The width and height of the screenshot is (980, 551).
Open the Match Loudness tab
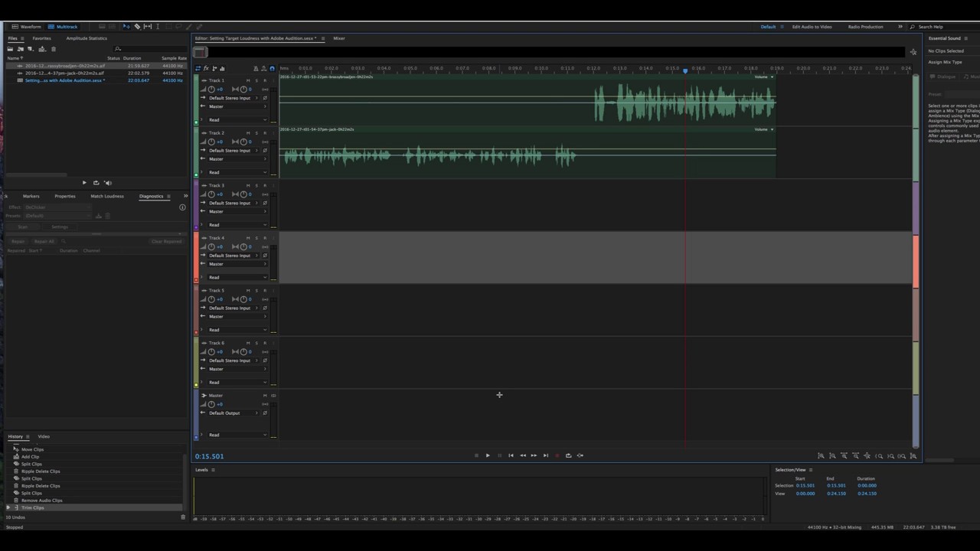click(107, 196)
